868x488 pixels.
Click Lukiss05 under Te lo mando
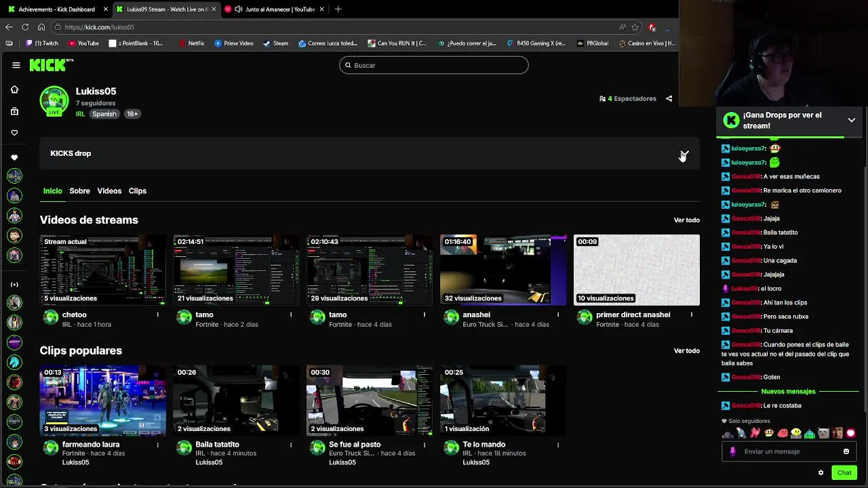(x=476, y=462)
